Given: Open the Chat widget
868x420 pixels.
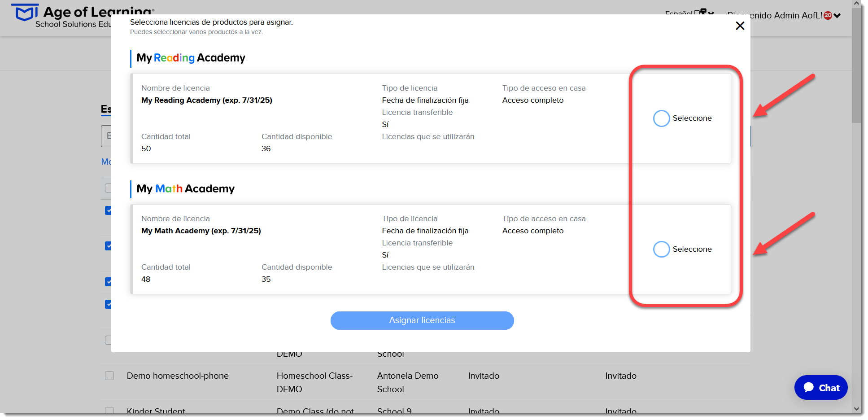Looking at the screenshot, I should [821, 388].
